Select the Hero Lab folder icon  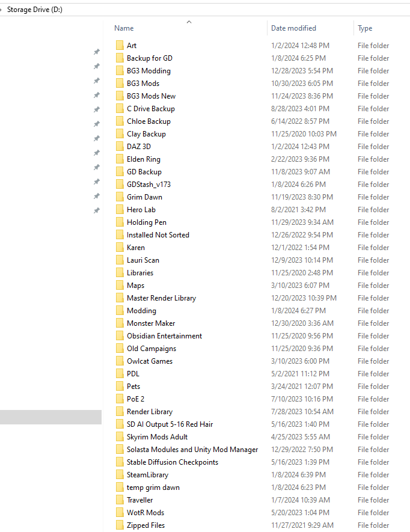[120, 210]
